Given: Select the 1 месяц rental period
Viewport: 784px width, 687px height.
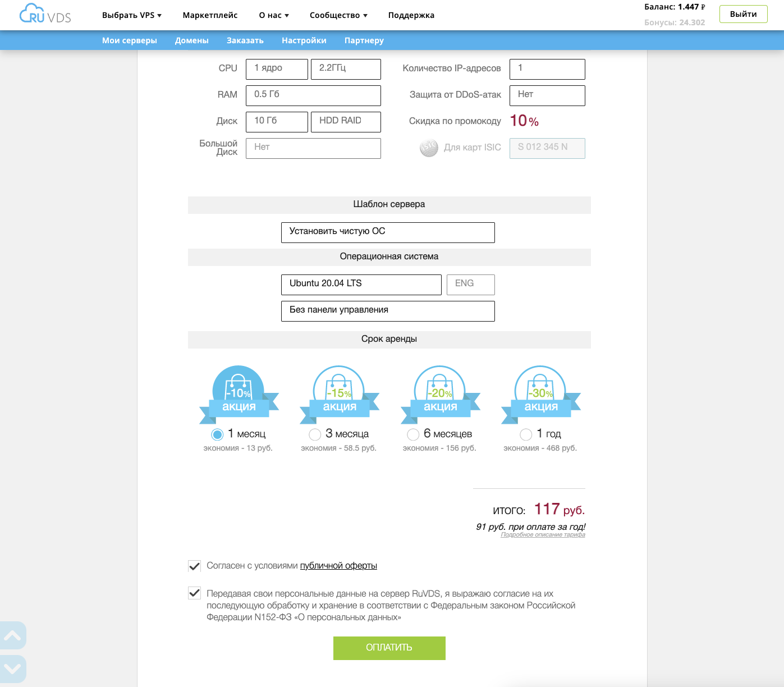Looking at the screenshot, I should [217, 434].
